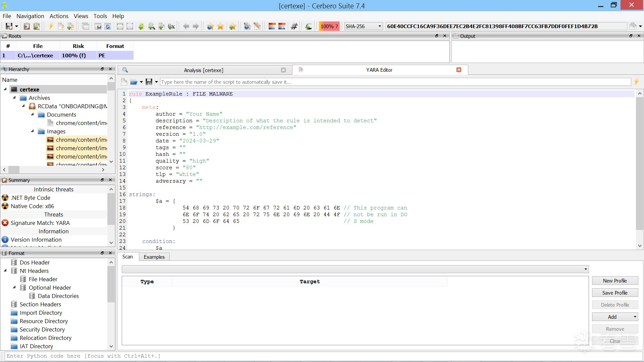The height and width of the screenshot is (362, 644).
Task: Click the script name input field
Action: 395,82
